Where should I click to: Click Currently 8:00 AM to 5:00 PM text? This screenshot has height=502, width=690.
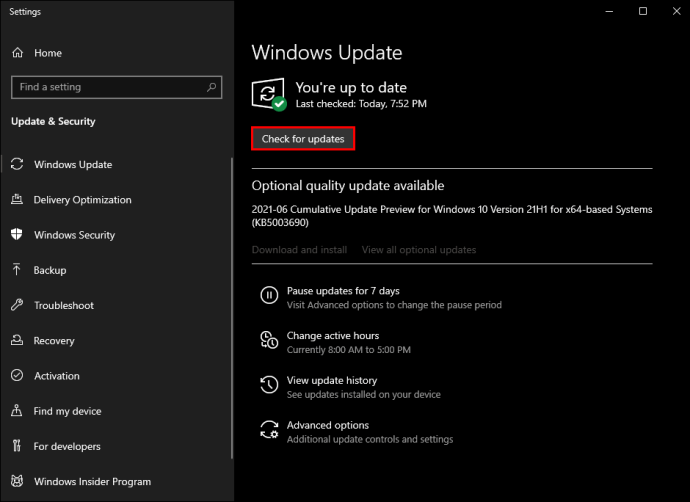(x=349, y=350)
